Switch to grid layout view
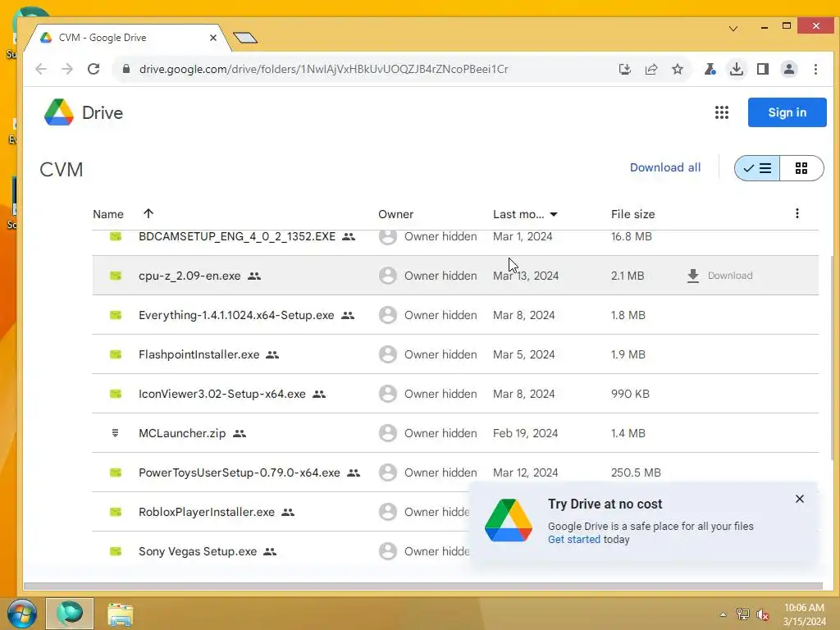 pos(801,168)
